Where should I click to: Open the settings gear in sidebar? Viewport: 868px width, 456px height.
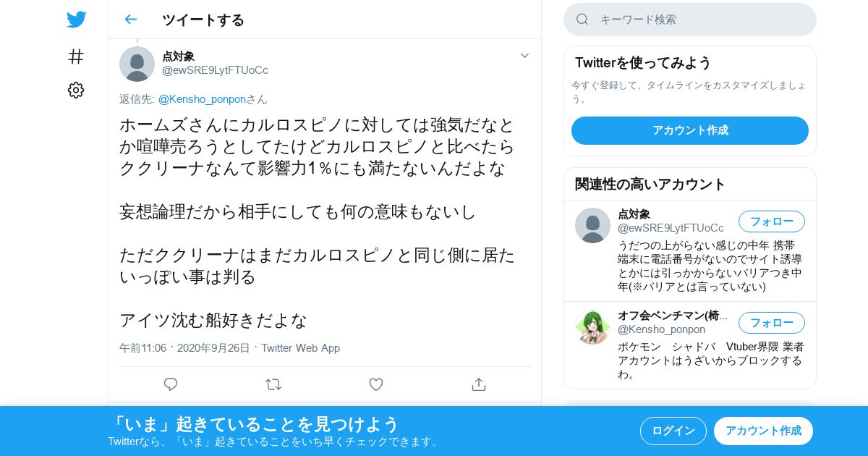point(76,90)
